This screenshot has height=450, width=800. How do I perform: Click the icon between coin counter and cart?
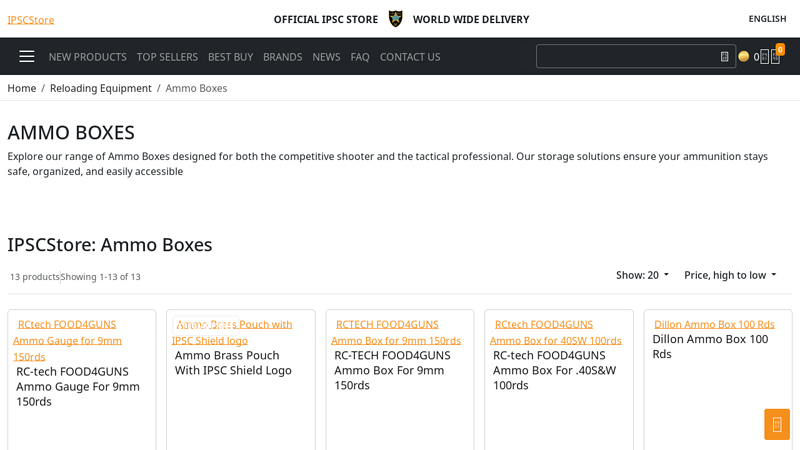pos(764,57)
